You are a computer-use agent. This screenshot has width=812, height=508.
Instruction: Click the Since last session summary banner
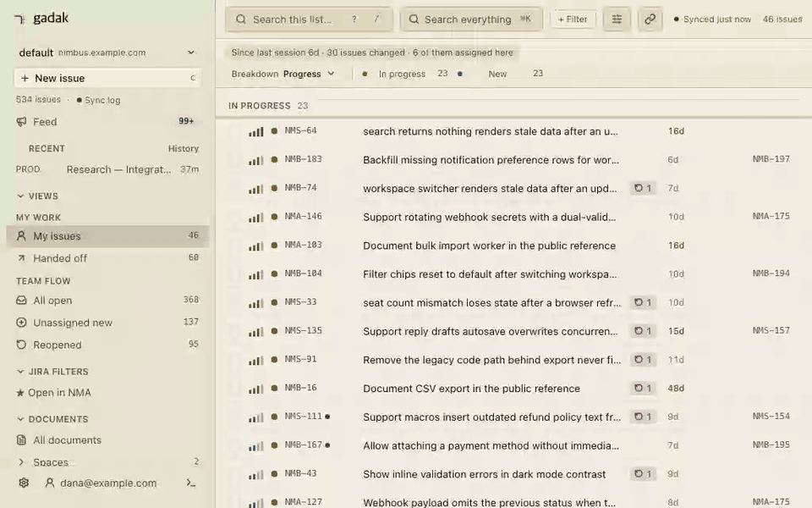pyautogui.click(x=372, y=52)
